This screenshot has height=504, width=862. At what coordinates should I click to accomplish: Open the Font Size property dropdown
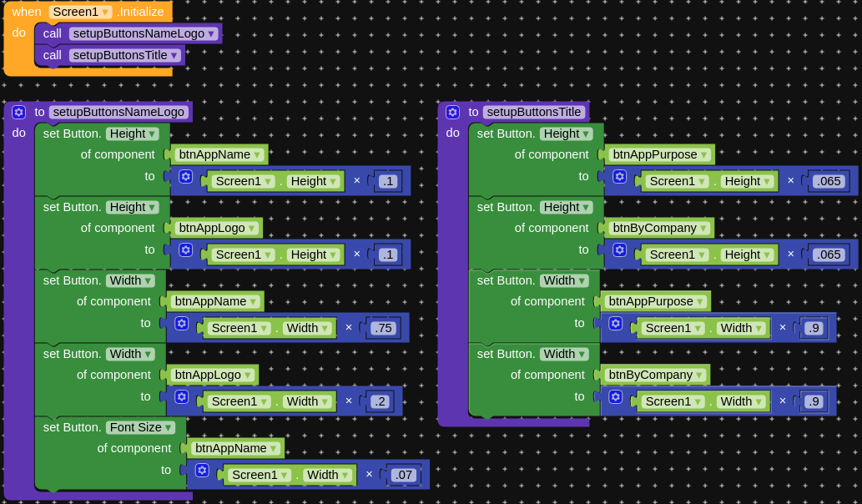click(x=169, y=427)
